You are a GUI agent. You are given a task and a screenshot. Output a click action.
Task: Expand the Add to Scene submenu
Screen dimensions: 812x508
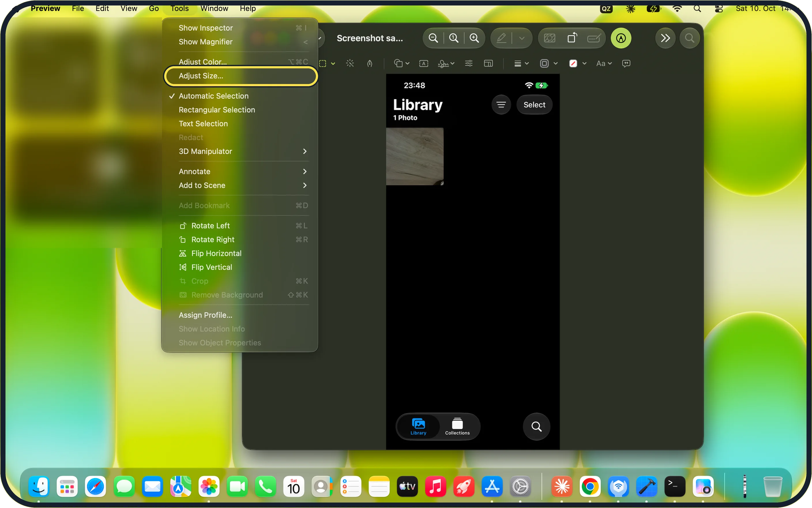[x=240, y=185]
